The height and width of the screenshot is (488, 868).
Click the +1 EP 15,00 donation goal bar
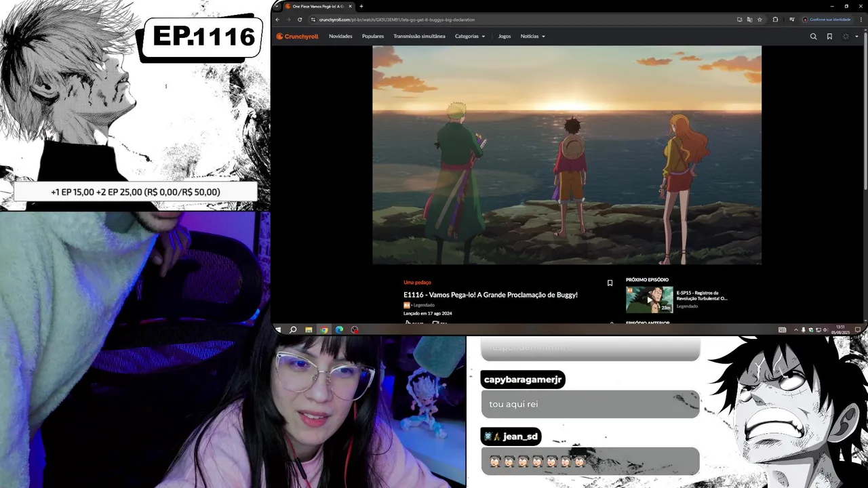(x=136, y=192)
